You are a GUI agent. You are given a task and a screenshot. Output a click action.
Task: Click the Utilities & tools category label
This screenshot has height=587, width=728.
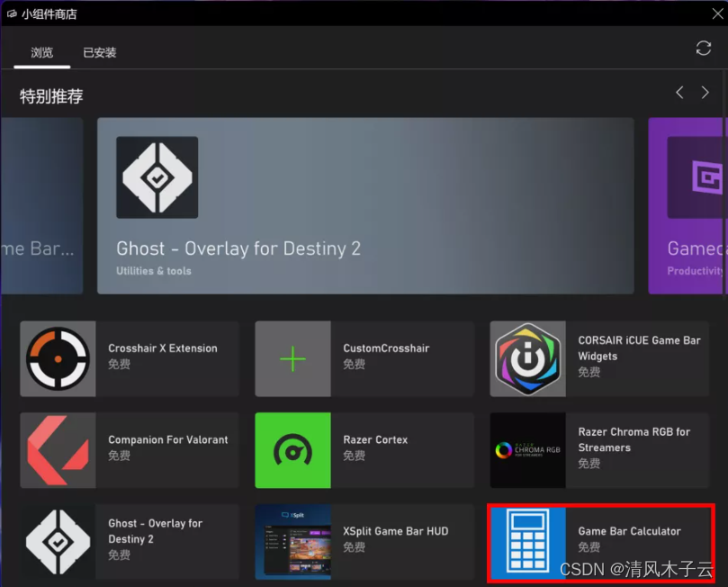point(154,271)
